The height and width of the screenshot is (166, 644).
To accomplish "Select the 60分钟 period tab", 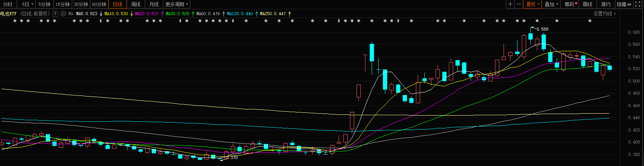I will [x=99, y=4].
